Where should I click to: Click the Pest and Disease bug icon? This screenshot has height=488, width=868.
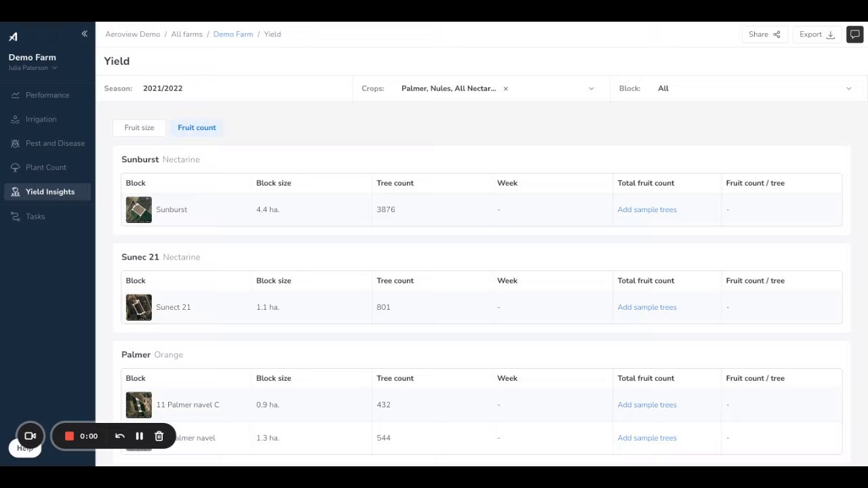pyautogui.click(x=15, y=144)
